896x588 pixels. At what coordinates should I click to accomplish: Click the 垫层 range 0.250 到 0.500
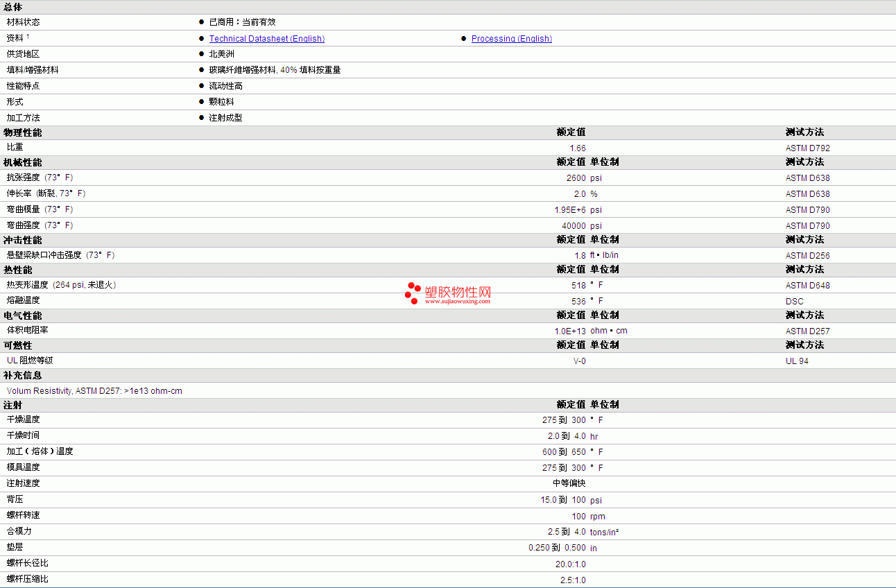(x=558, y=548)
